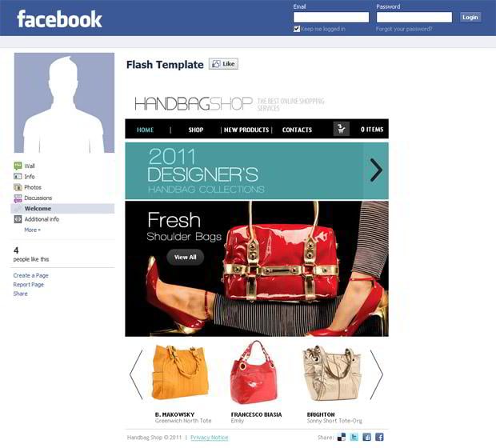Open the SHOP menu item
Viewport: 496px width, 448px height.
(x=196, y=130)
